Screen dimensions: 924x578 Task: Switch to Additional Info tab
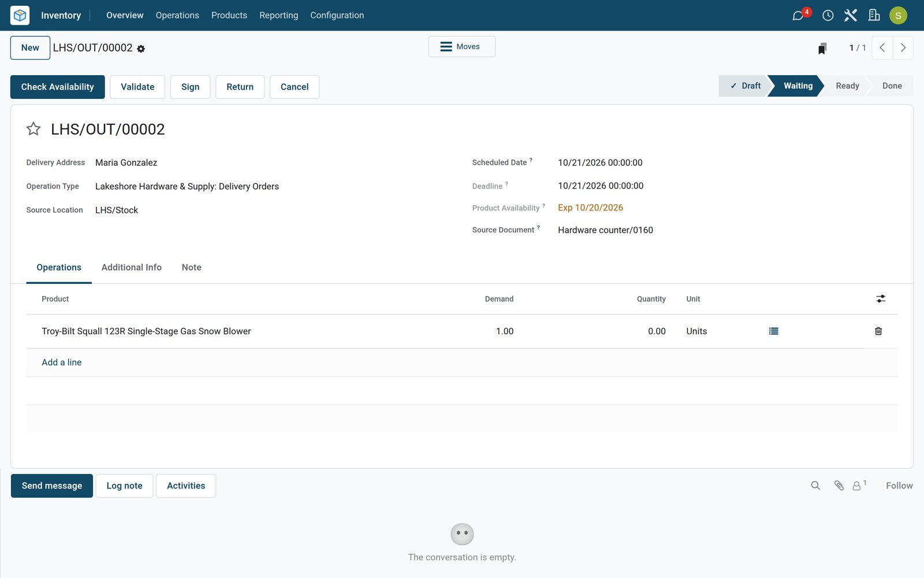coord(132,268)
